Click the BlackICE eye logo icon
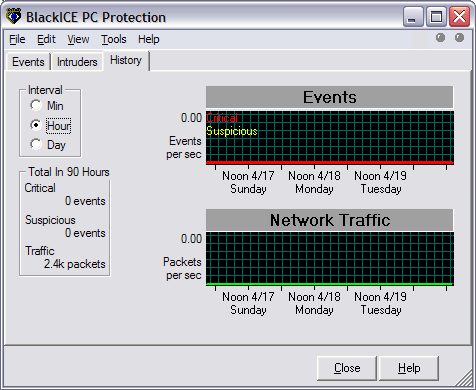The width and height of the screenshot is (476, 390). pyautogui.click(x=14, y=16)
